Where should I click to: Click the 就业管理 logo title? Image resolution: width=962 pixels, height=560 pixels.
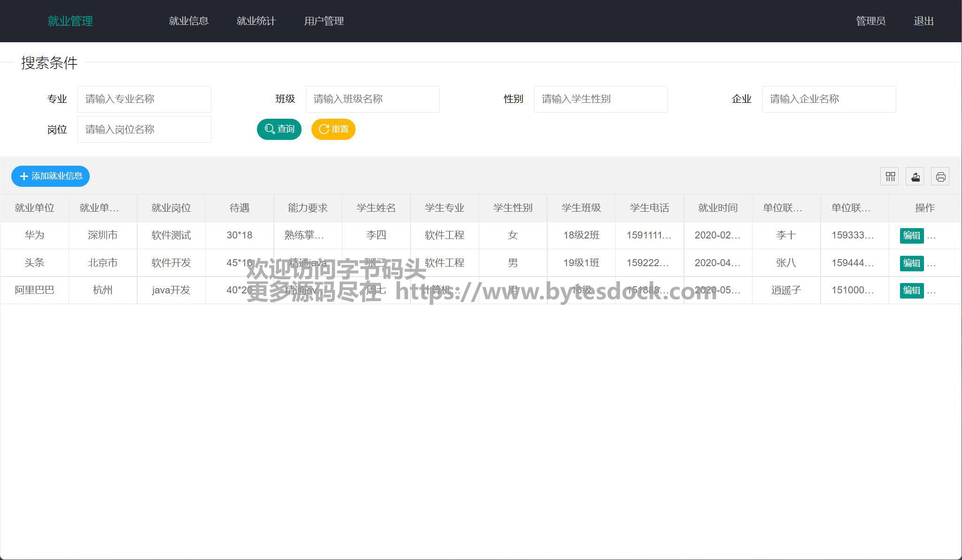(x=70, y=21)
